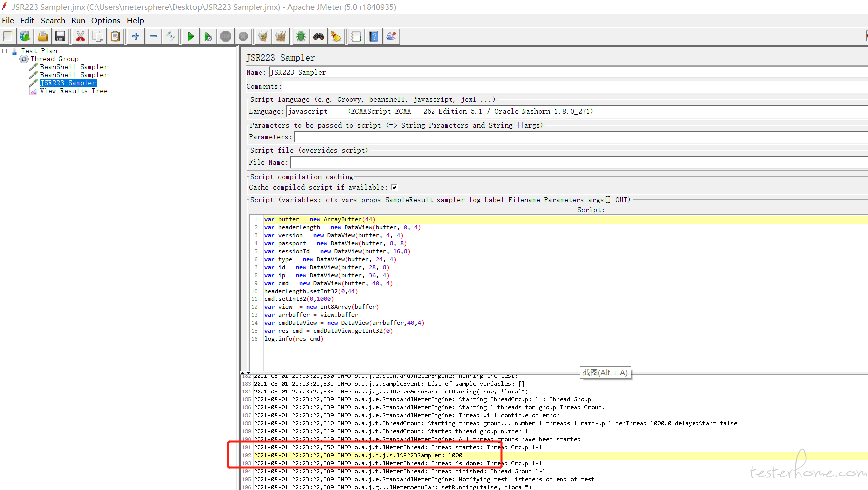Click the green bug debug icon
Viewport: 868px width, 490px height.
point(301,36)
